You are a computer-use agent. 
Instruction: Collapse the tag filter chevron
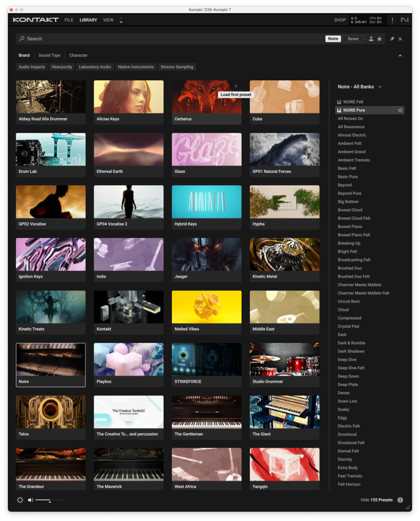click(x=400, y=56)
